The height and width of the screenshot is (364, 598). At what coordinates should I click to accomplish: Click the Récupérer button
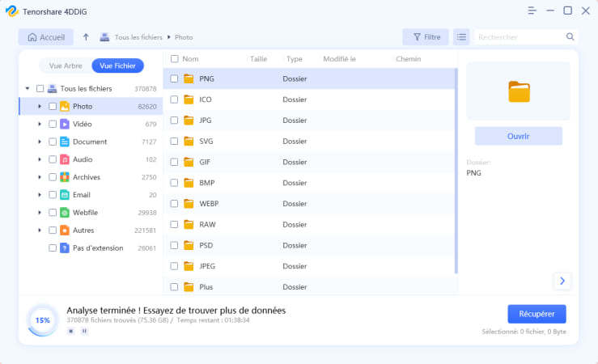[537, 314]
